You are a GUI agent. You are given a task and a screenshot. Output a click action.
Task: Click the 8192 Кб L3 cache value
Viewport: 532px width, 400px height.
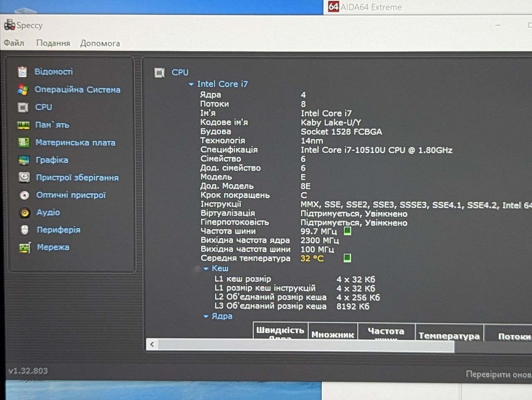tap(353, 307)
